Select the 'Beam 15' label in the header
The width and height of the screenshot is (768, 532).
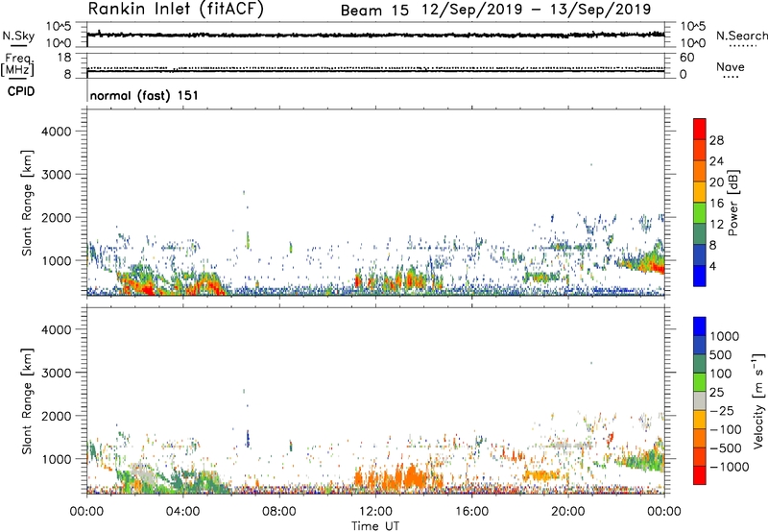[x=374, y=10]
